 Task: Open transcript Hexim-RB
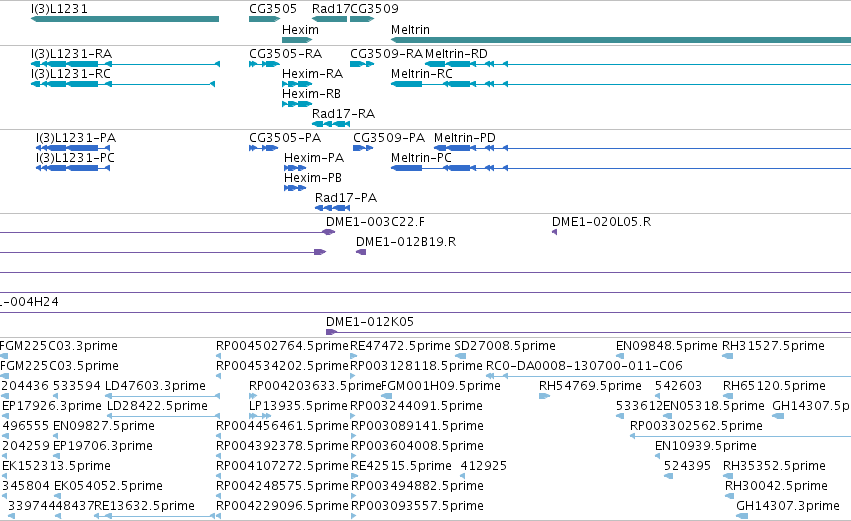(x=312, y=94)
